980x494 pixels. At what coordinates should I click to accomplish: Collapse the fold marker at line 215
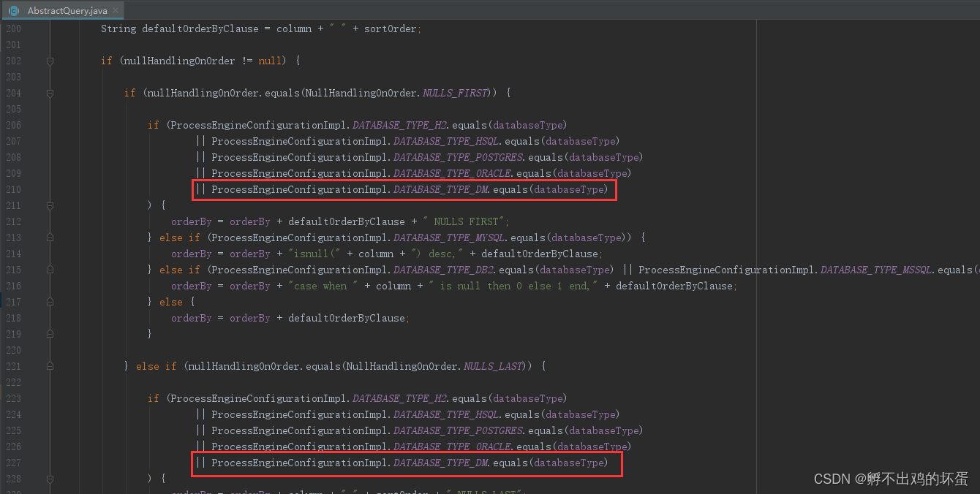pos(50,270)
